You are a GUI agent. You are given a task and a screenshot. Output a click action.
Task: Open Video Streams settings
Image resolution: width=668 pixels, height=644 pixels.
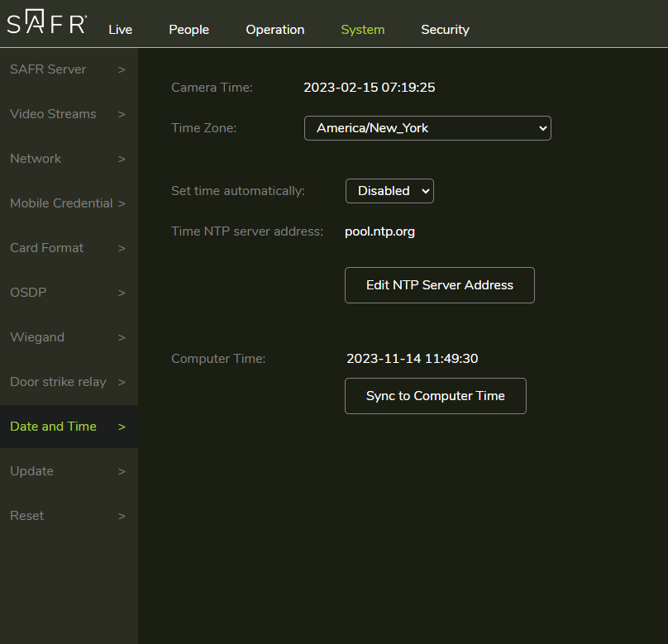[x=52, y=114]
